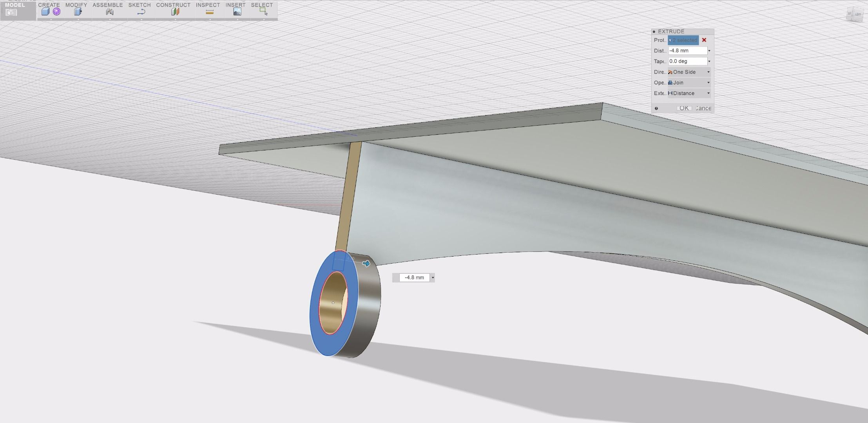Open the Measure tool in the INSPECT panel
This screenshot has width=868, height=423.
click(210, 12)
